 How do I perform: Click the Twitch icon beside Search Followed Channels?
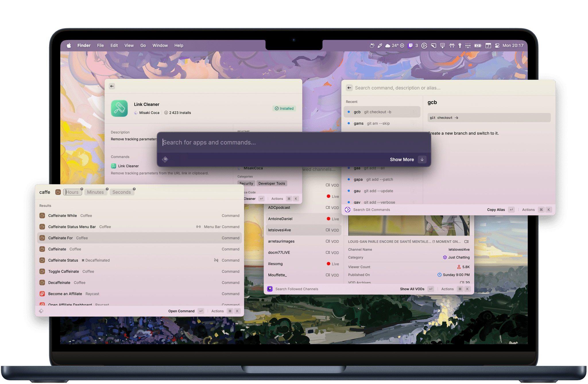click(x=270, y=289)
